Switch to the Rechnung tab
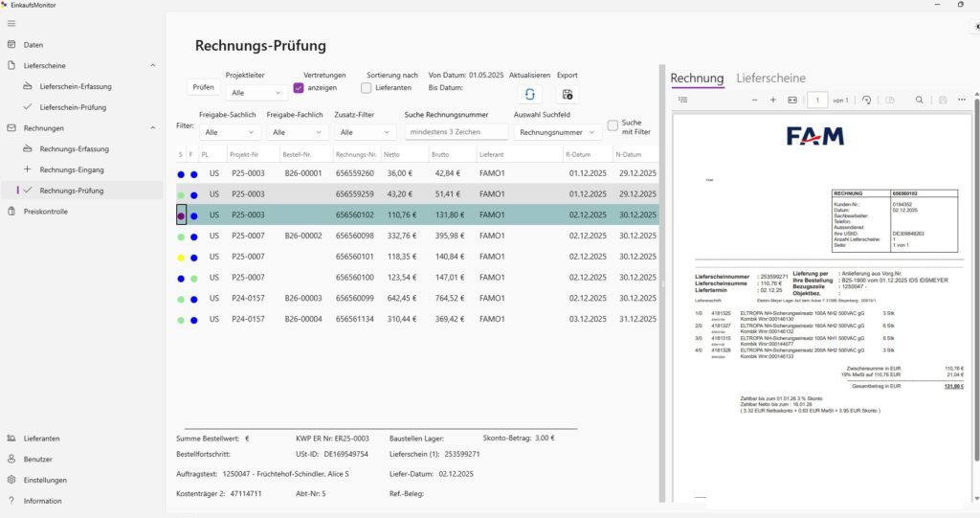Screen dimensions: 980x518 (x=697, y=79)
